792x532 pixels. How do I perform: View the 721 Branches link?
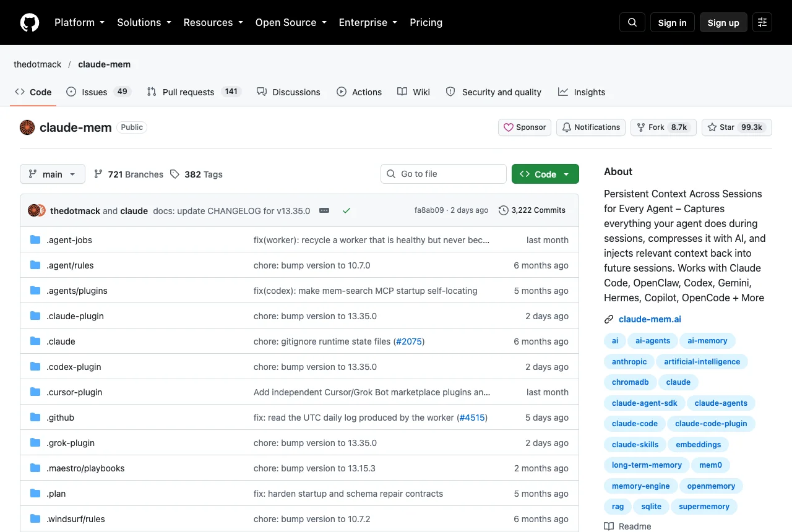click(129, 174)
